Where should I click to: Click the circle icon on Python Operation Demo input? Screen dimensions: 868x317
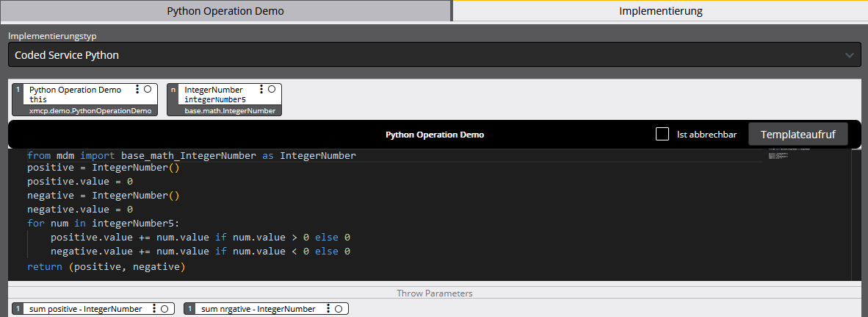click(148, 89)
